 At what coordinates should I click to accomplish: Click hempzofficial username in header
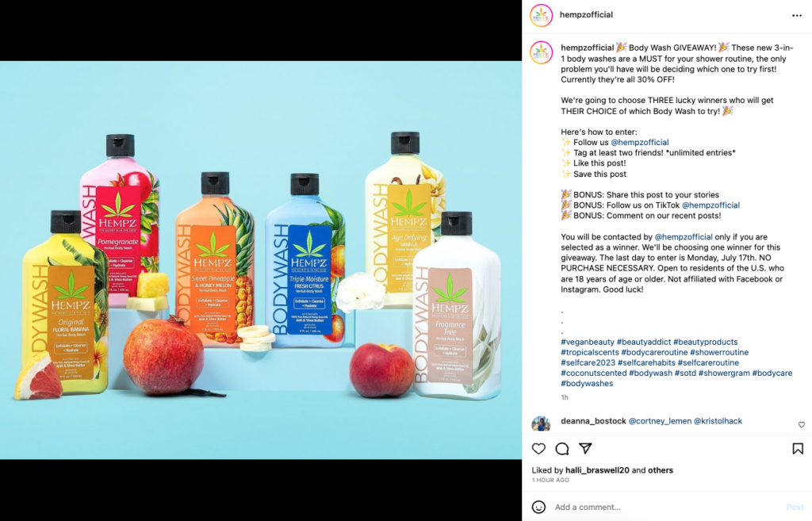(586, 14)
